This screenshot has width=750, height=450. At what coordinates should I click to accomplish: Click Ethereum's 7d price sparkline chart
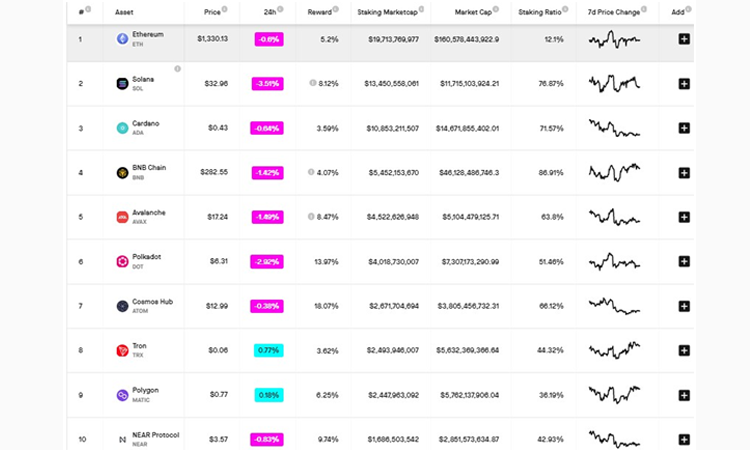click(x=614, y=40)
